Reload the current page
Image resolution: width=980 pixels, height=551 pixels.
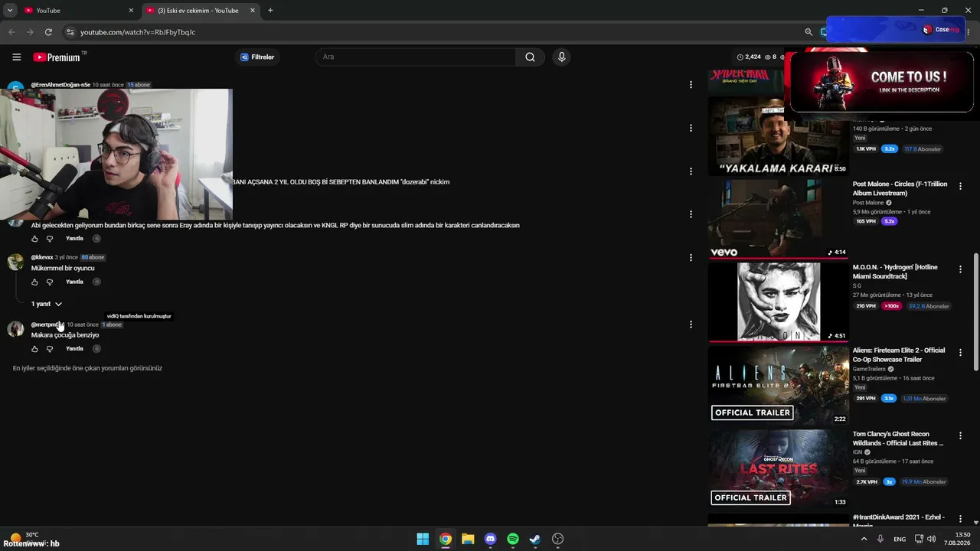coord(48,32)
